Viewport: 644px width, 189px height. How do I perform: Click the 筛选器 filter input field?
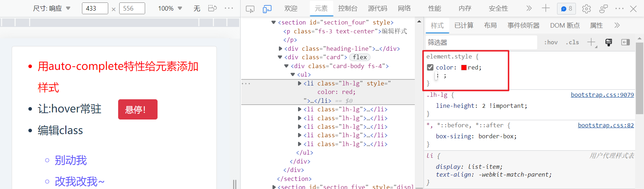click(481, 43)
